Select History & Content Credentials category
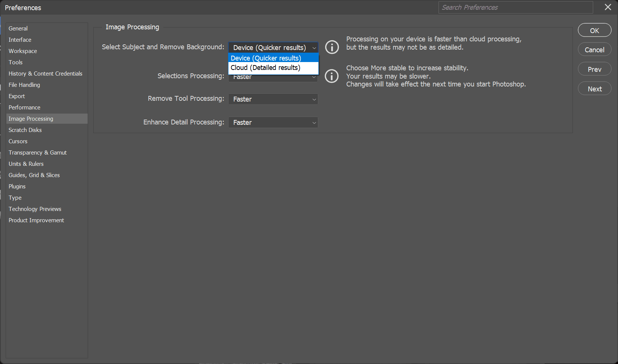This screenshot has height=364, width=618. 46,74
